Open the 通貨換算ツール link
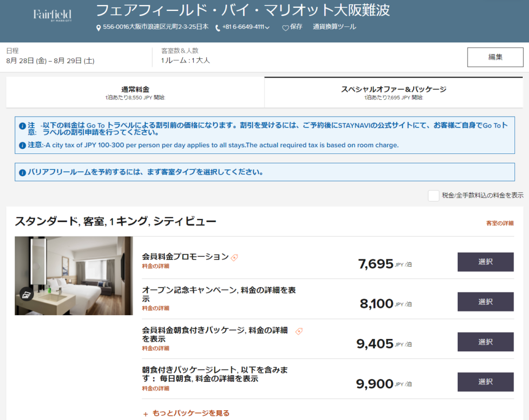The width and height of the screenshot is (529, 420). pyautogui.click(x=334, y=27)
